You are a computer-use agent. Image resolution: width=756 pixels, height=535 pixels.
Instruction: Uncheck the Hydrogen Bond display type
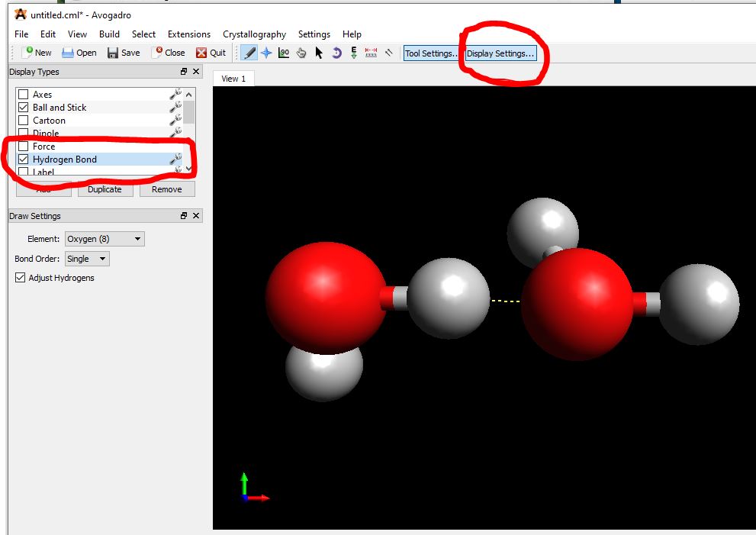pyautogui.click(x=24, y=160)
